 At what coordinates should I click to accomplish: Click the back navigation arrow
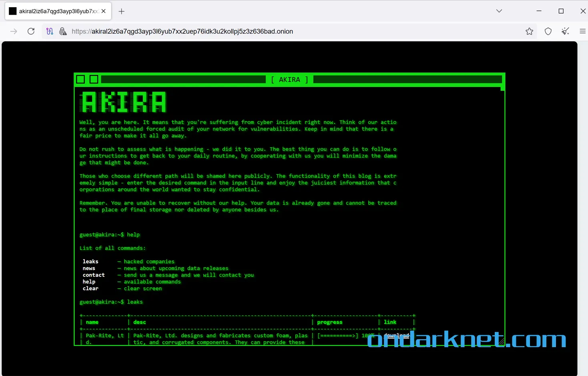13,31
